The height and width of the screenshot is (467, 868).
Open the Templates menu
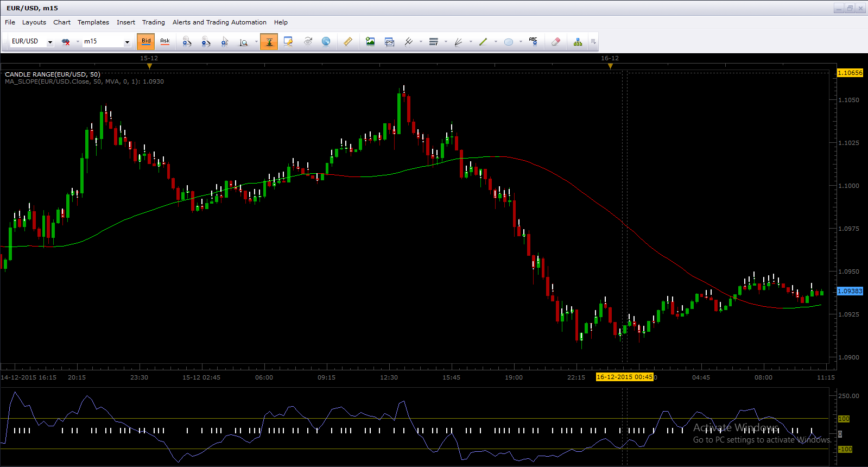point(93,22)
